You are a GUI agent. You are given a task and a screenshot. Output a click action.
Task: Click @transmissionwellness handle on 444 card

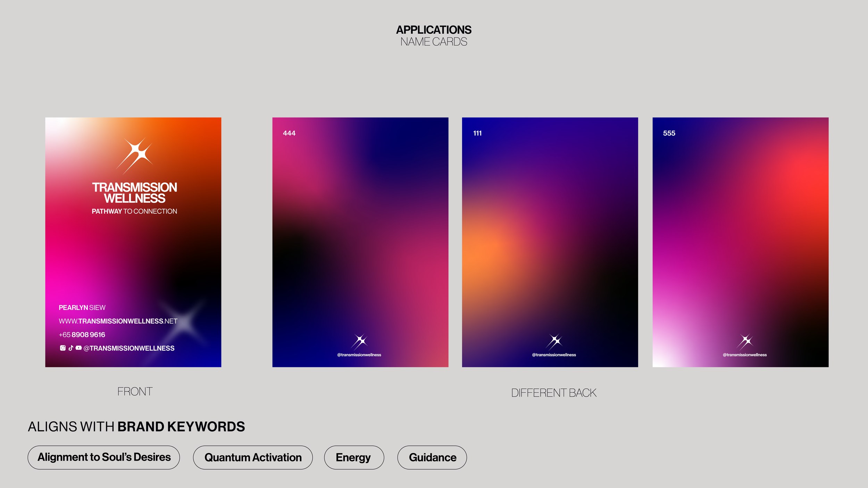click(359, 355)
